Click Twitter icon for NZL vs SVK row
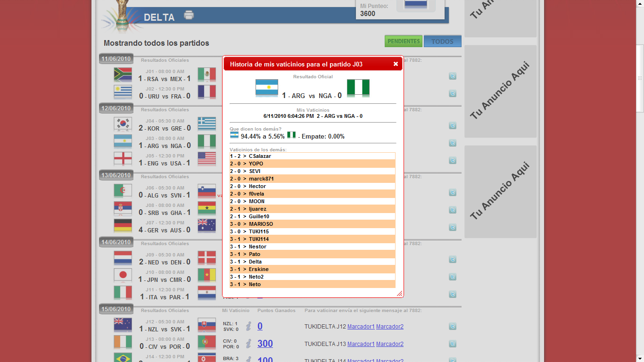The width and height of the screenshot is (644, 362). 453,326
